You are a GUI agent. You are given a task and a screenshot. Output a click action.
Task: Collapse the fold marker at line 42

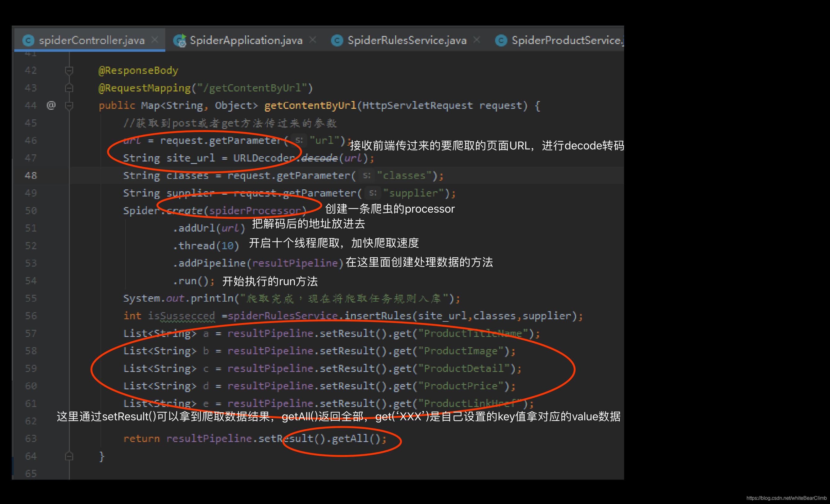69,70
